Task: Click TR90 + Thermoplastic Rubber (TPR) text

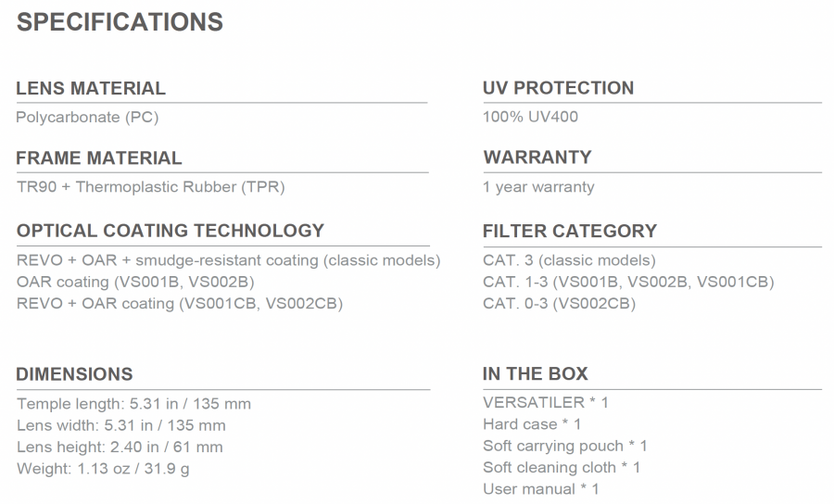Action: [x=150, y=187]
